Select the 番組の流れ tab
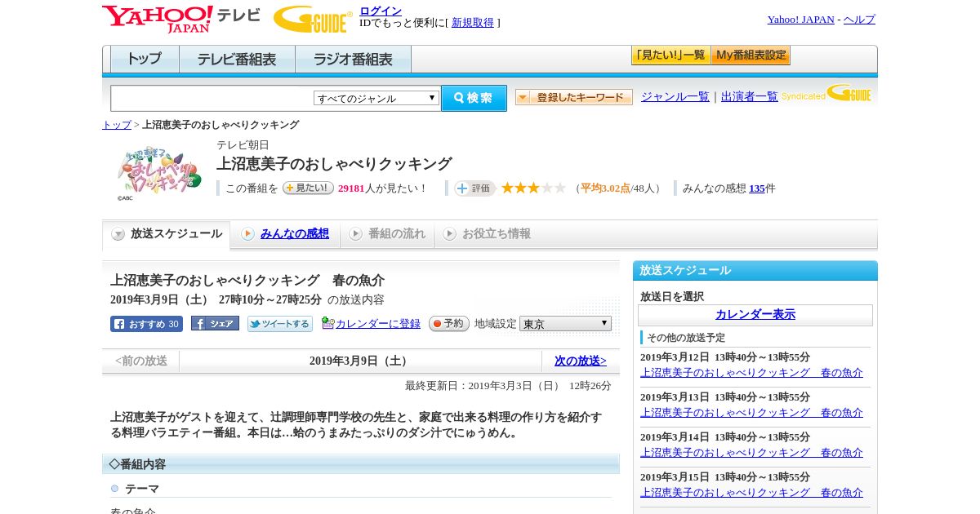Image resolution: width=980 pixels, height=514 pixels. click(387, 234)
